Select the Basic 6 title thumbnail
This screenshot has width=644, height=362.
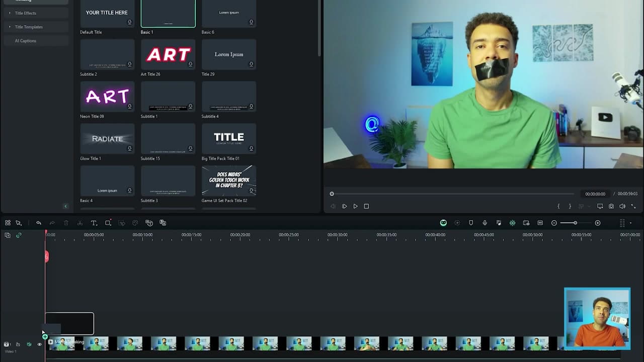point(229,14)
